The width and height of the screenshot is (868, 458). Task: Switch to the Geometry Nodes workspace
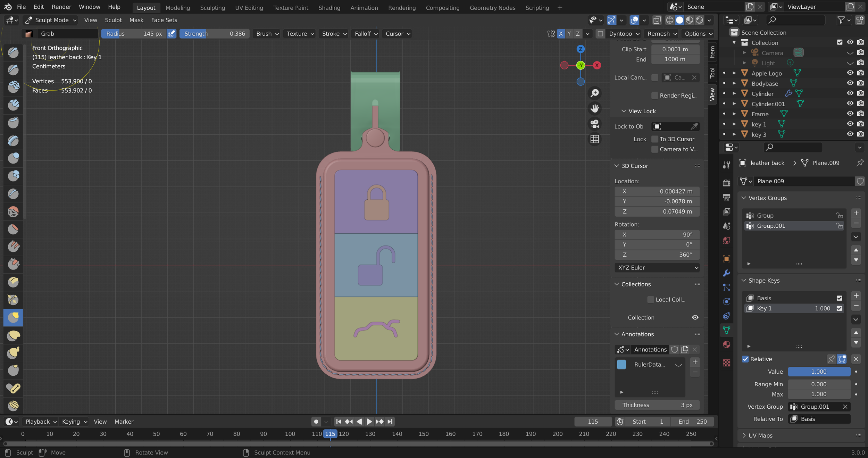(x=492, y=8)
